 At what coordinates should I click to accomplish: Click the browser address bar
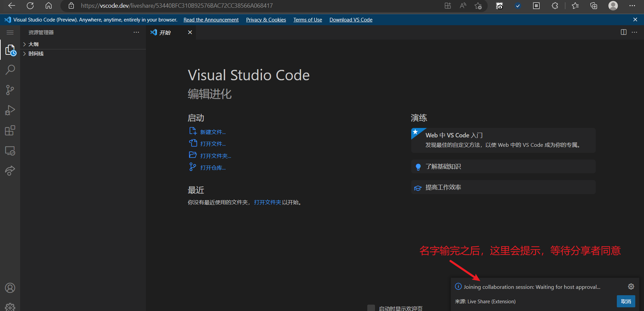tap(235, 6)
